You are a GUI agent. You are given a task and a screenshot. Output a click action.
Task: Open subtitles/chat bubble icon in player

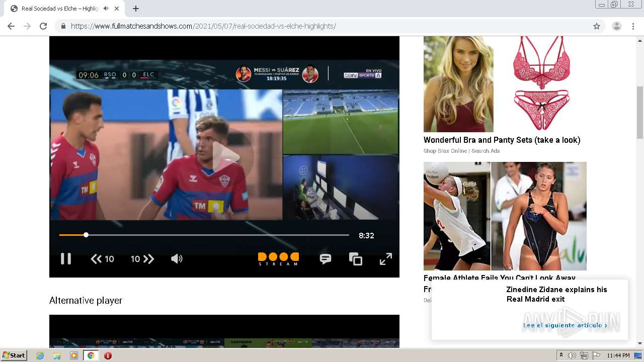(x=326, y=259)
